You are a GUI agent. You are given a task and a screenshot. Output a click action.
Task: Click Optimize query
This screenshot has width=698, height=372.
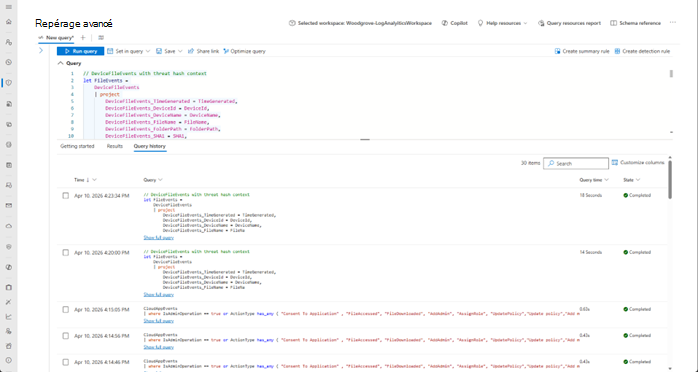point(244,51)
